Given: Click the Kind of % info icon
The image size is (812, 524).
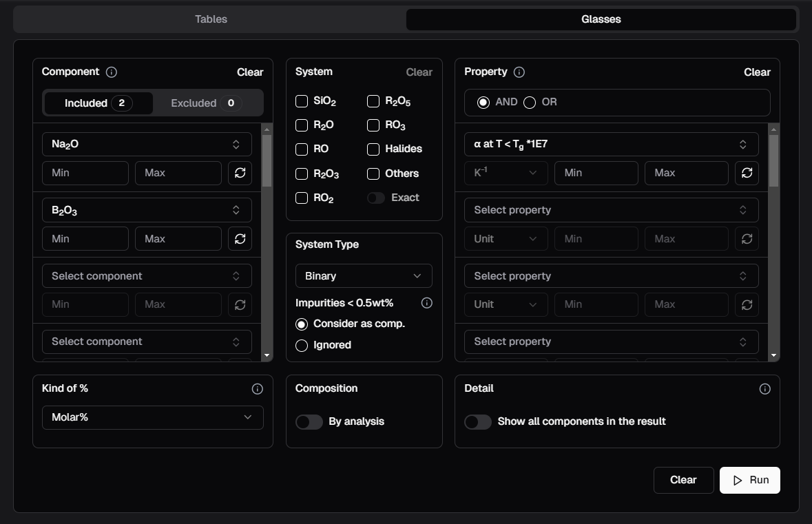Looking at the screenshot, I should pos(257,389).
